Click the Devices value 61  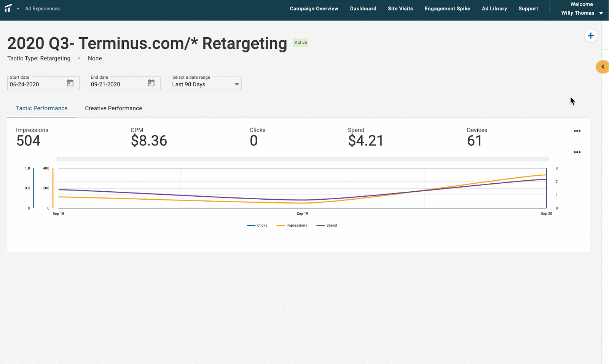pos(475,141)
